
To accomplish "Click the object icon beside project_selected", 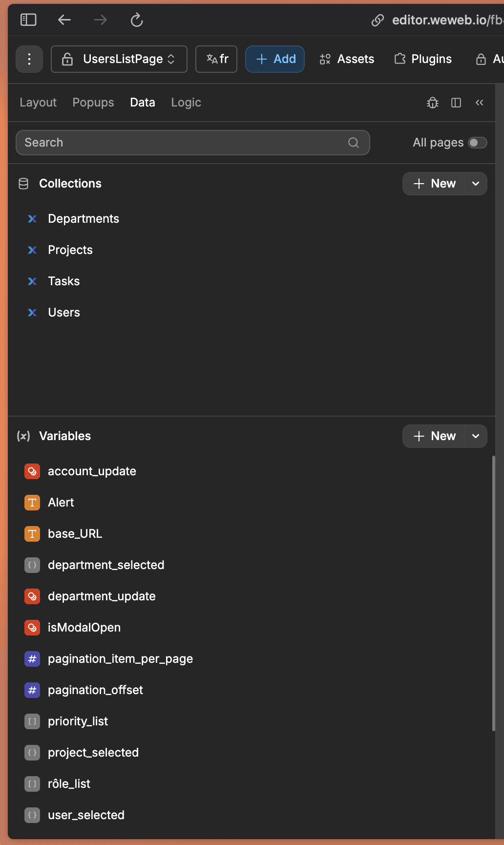I will [x=32, y=753].
